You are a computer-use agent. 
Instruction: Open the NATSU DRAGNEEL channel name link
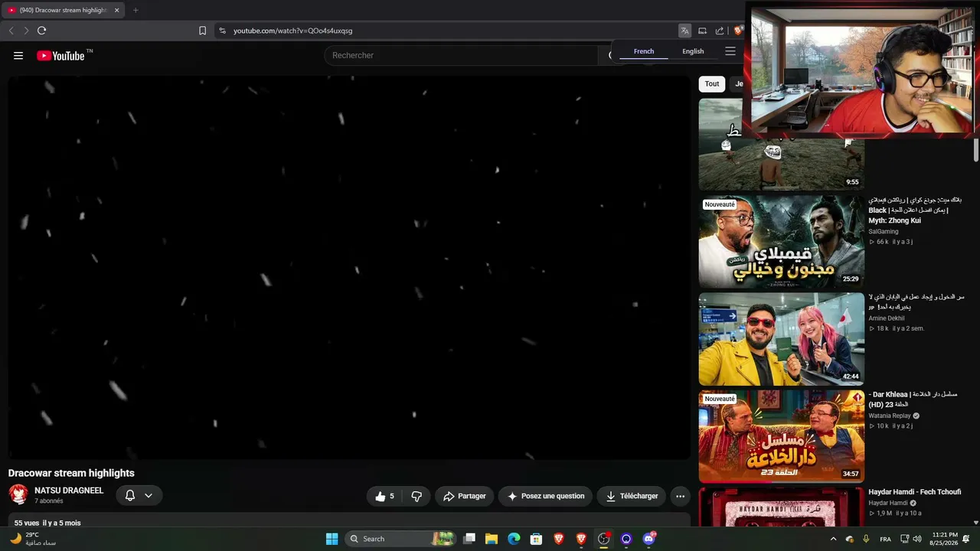(69, 491)
